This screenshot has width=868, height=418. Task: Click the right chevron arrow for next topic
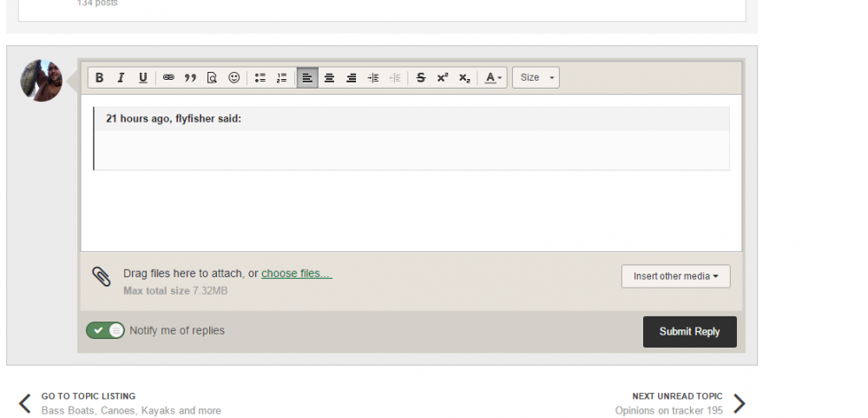pos(740,403)
